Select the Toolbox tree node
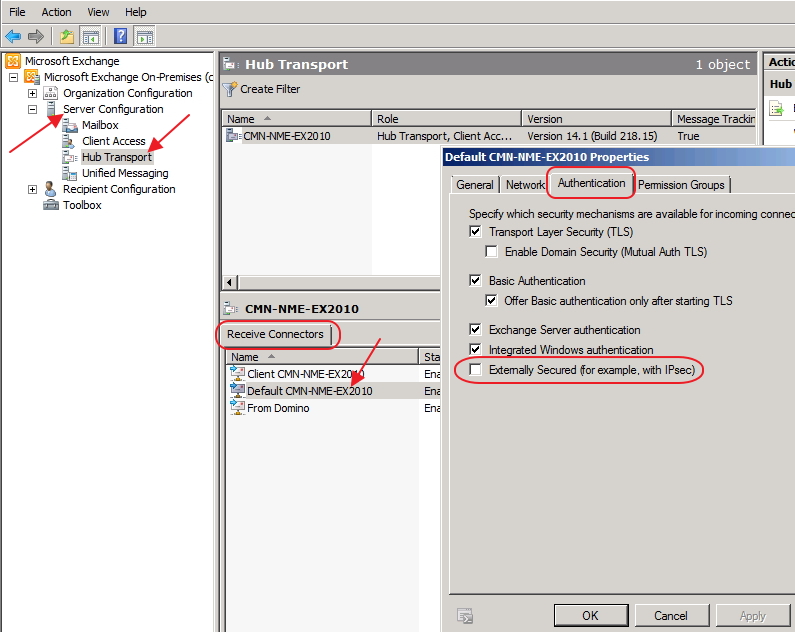The image size is (795, 632). 82,205
